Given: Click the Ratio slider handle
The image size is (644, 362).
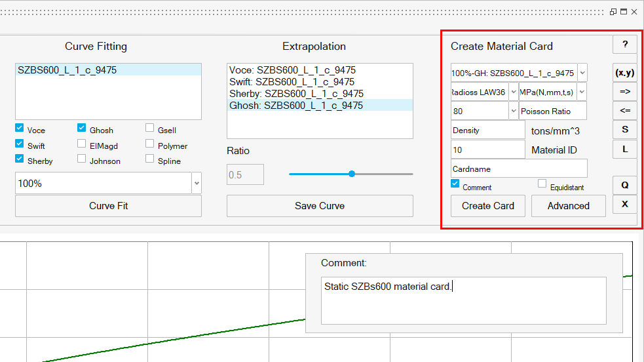Looking at the screenshot, I should pos(352,174).
